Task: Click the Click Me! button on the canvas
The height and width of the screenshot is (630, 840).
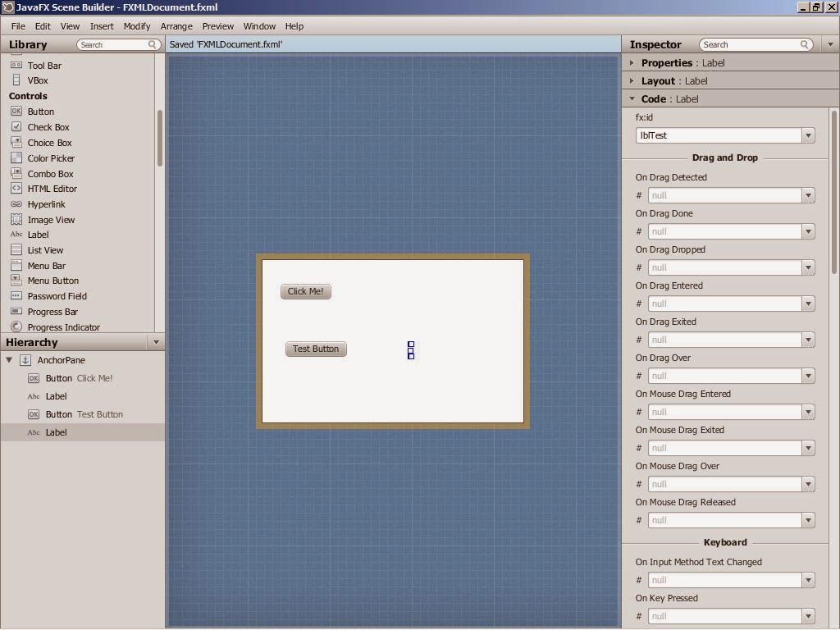Action: pos(305,291)
